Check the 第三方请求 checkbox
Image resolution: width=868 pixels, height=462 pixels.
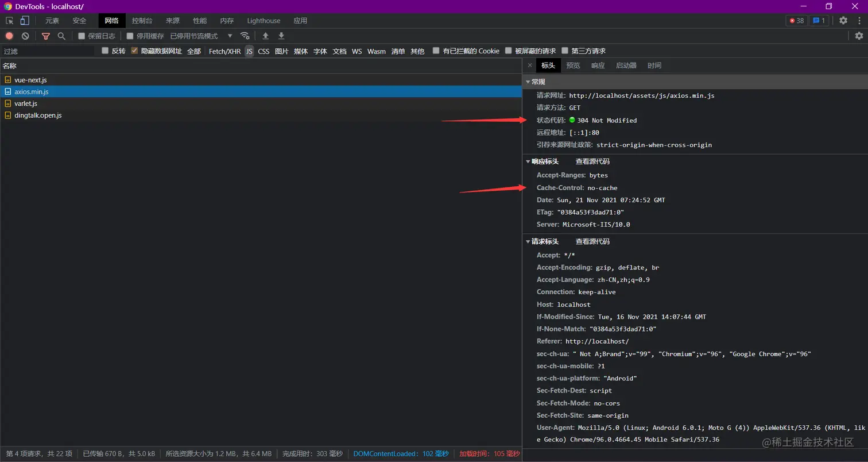coord(565,51)
